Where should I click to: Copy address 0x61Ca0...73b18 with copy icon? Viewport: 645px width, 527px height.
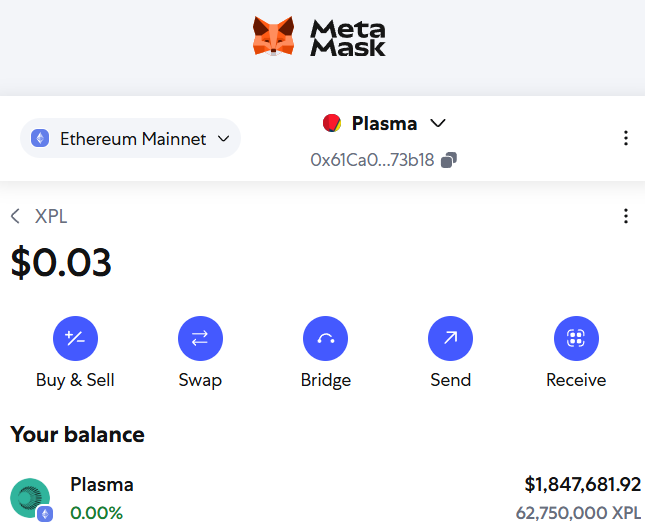click(449, 160)
